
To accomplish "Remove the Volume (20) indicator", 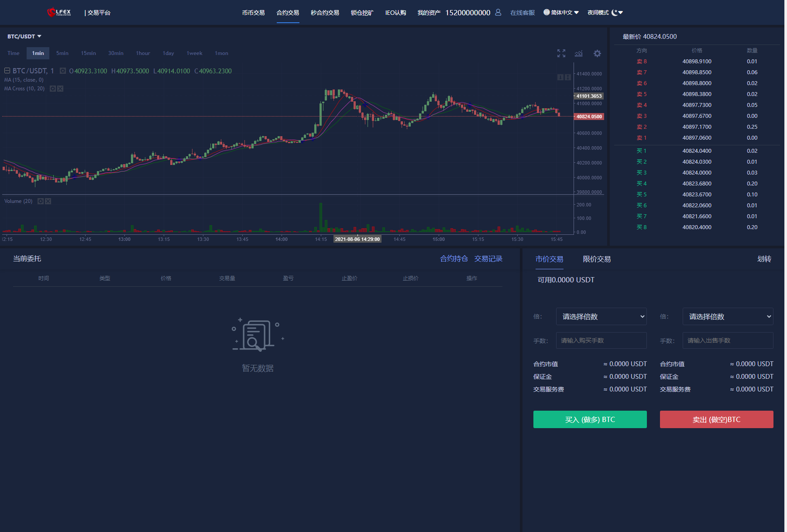I will [48, 201].
